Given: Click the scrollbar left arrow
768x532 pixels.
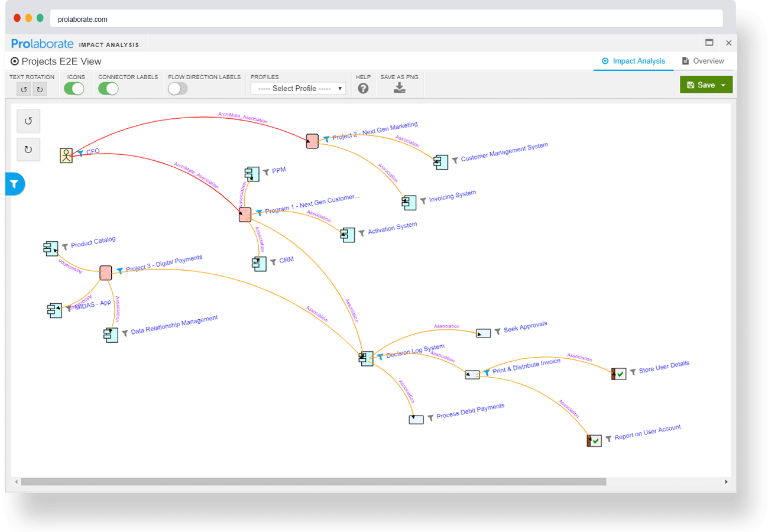Looking at the screenshot, I should [x=16, y=482].
